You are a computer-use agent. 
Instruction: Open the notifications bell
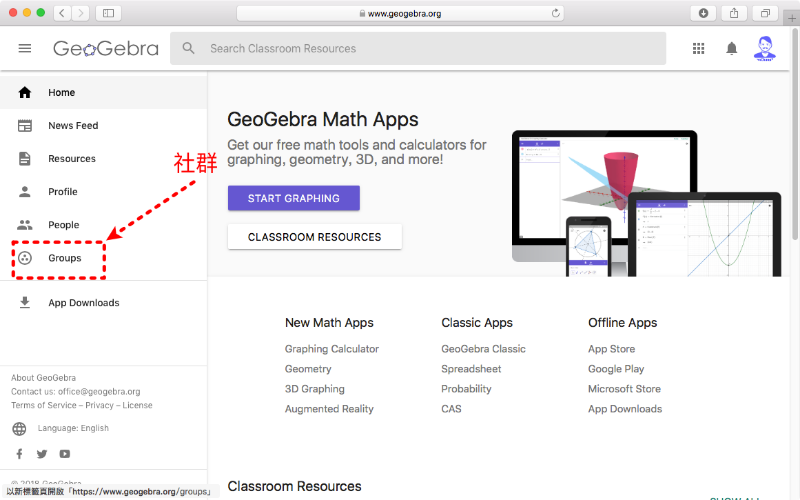click(x=732, y=48)
